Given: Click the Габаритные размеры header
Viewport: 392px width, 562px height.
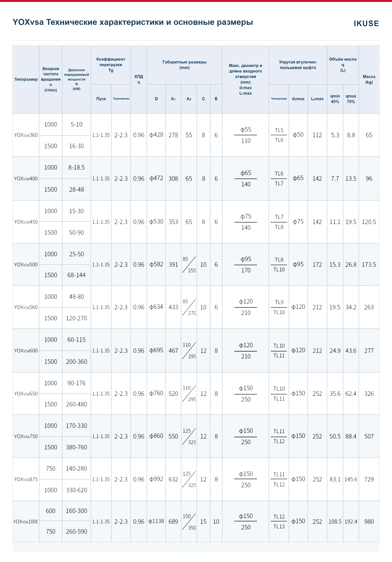Looking at the screenshot, I should [184, 65].
